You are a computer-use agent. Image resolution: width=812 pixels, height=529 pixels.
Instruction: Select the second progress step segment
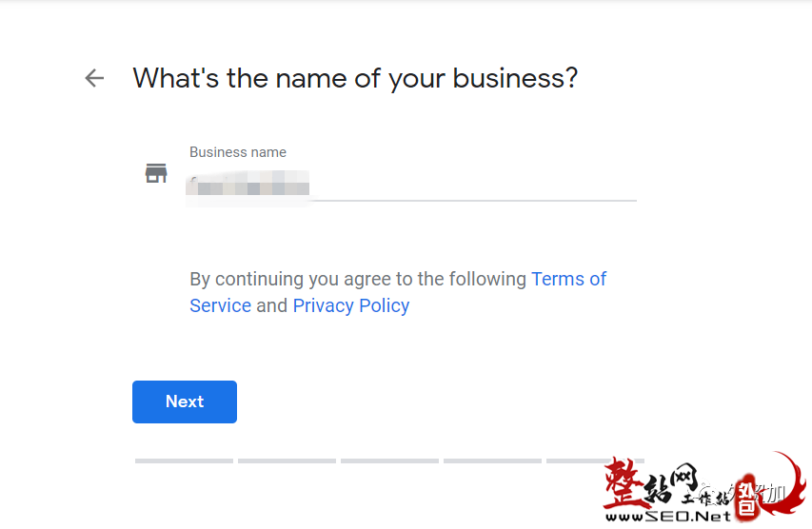point(287,460)
